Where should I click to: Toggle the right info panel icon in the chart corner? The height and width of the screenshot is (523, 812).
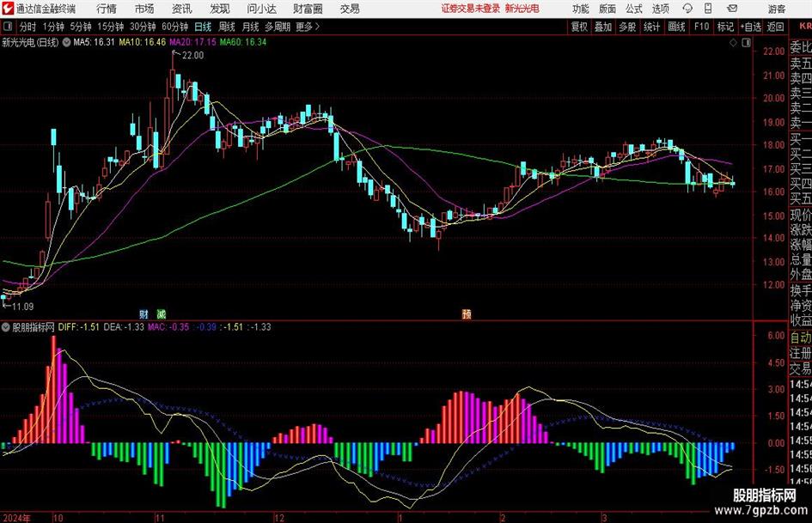[746, 43]
